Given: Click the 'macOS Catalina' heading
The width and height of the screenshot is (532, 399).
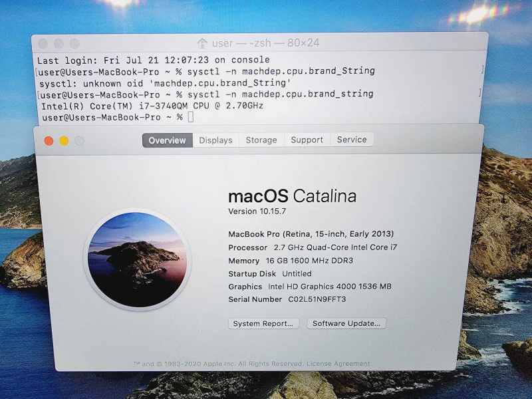Looking at the screenshot, I should point(292,196).
